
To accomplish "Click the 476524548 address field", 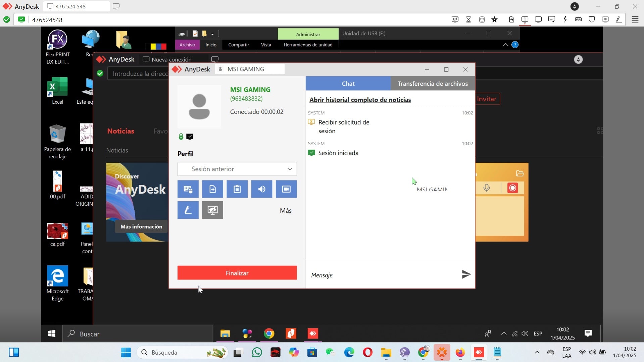I will click(x=235, y=20).
